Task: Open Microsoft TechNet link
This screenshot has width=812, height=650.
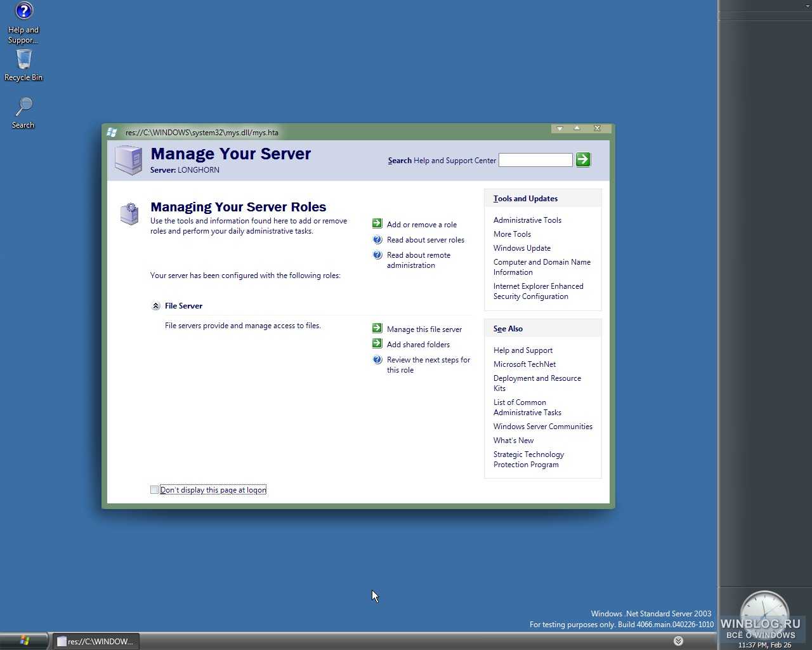Action: (525, 364)
